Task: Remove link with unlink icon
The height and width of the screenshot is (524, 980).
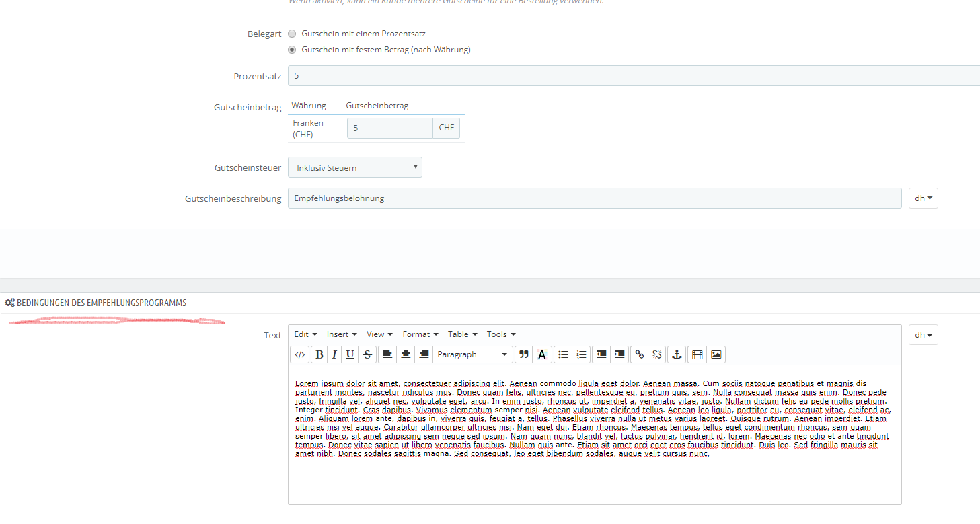Action: [658, 354]
